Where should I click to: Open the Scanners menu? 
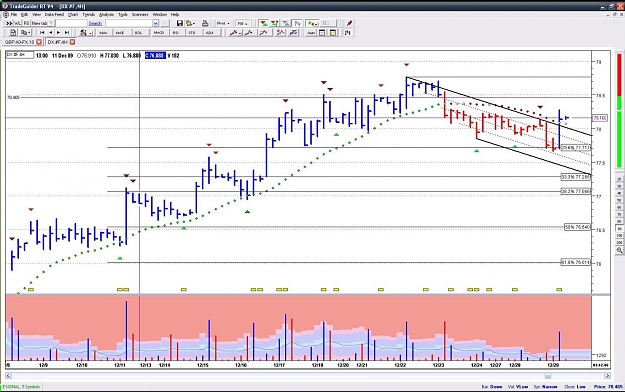[x=140, y=14]
